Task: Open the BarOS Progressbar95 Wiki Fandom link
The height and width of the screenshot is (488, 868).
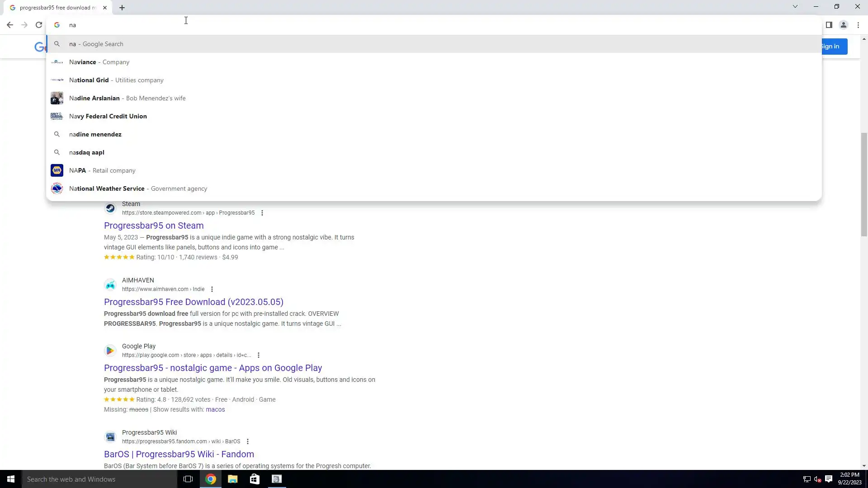Action: [179, 454]
